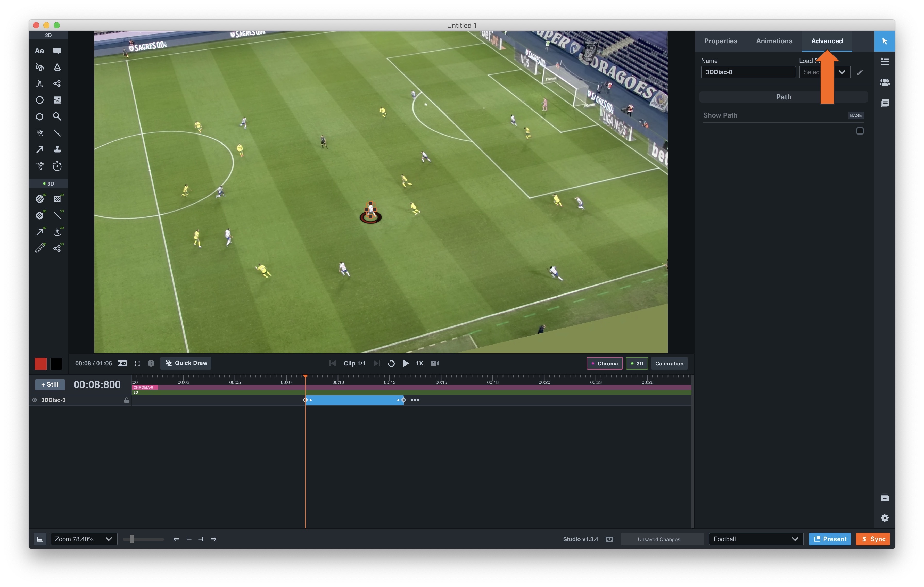Viewport: 924px width, 587px height.
Task: Select the player spotlight tool
Action: [x=39, y=83]
